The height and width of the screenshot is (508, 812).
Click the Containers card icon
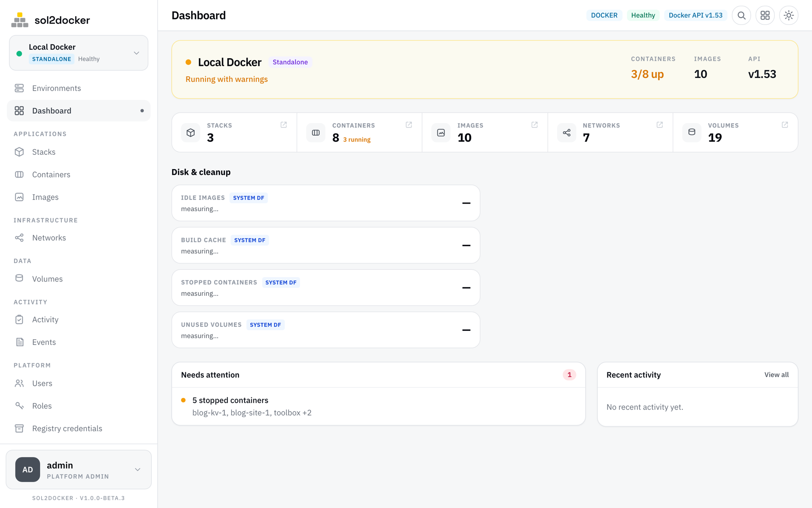[316, 132]
